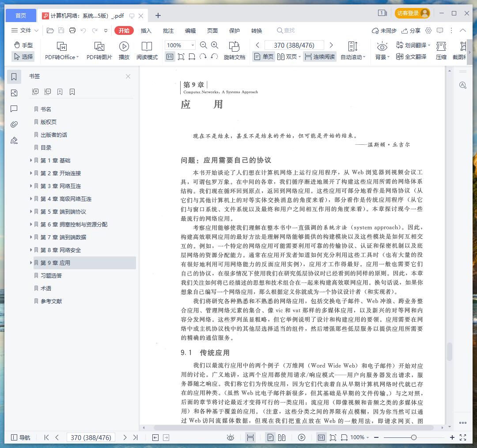Click the 查找 search box
Image resolution: width=477 pixels, height=448 pixels.
tap(286, 30)
